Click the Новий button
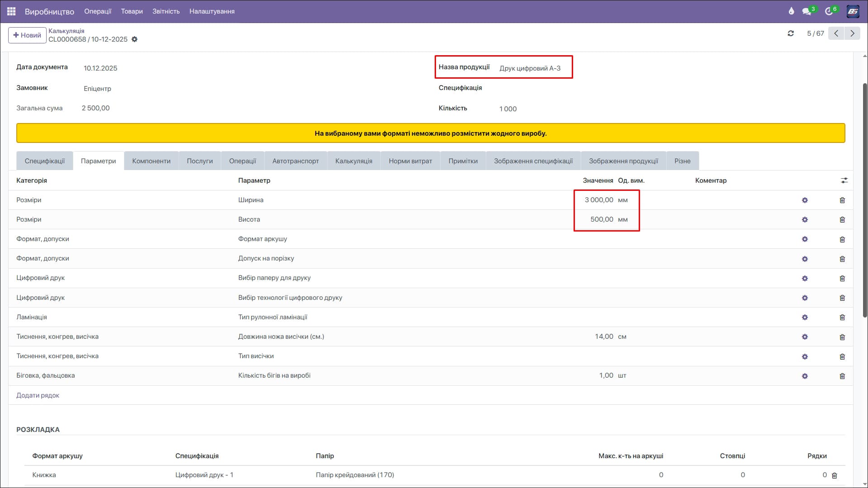 (x=27, y=35)
